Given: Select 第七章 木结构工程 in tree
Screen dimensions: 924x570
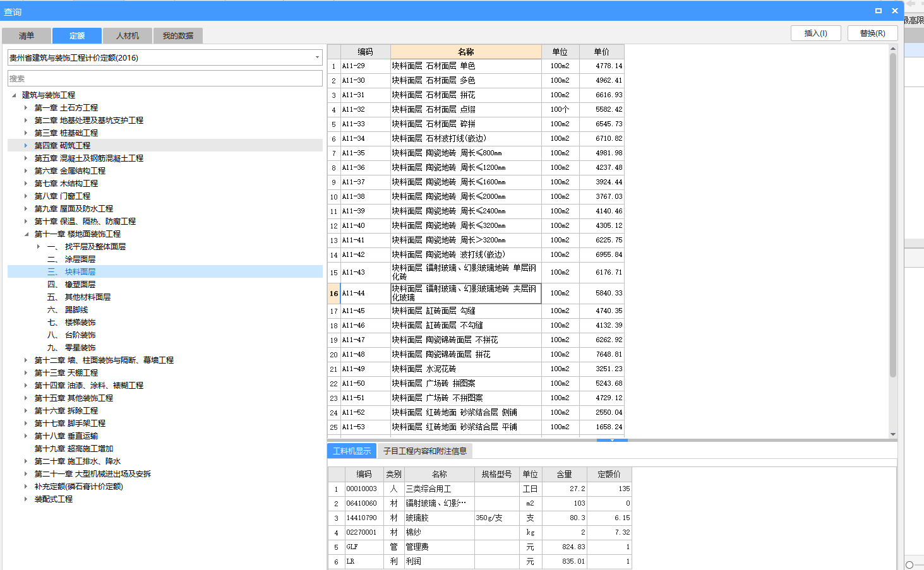Looking at the screenshot, I should coord(66,184).
